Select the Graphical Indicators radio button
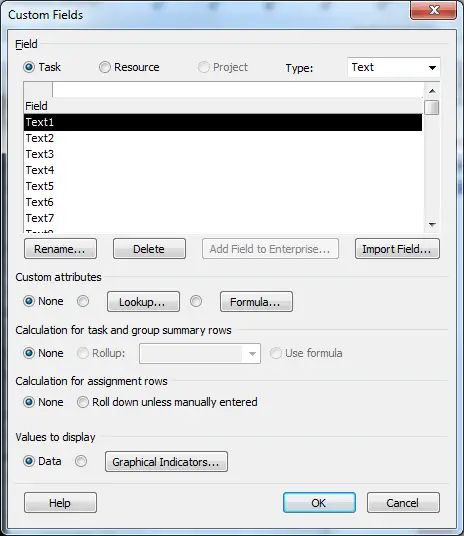 (81, 461)
